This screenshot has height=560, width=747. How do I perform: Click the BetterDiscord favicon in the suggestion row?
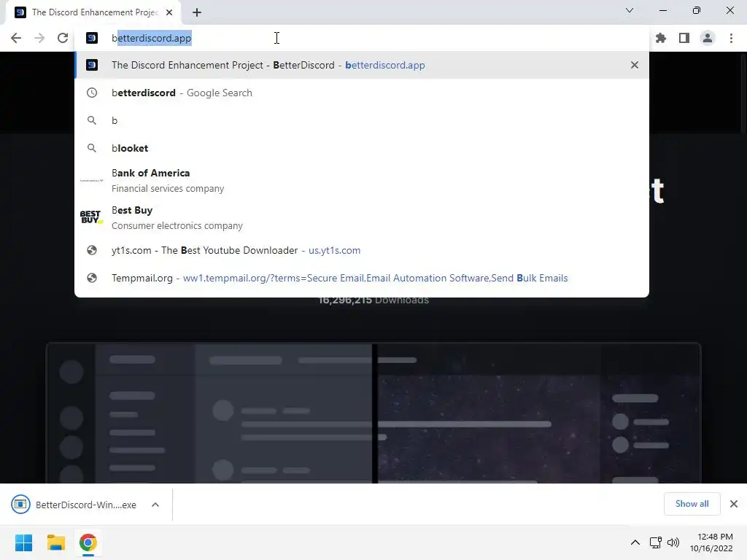pos(92,65)
